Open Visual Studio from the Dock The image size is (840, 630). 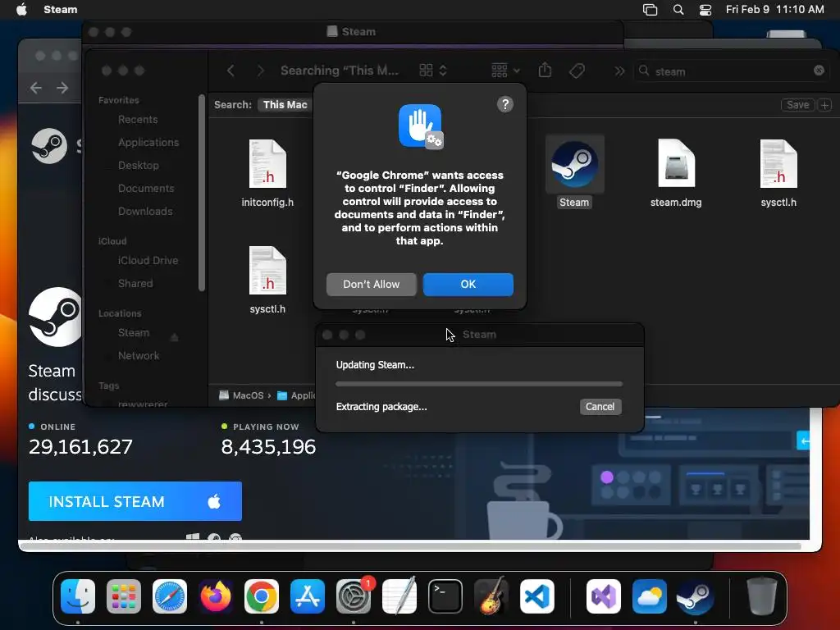pos(604,596)
